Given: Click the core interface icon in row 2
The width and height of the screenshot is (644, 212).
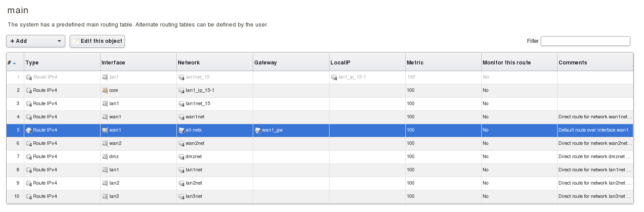Looking at the screenshot, I should [x=105, y=91].
